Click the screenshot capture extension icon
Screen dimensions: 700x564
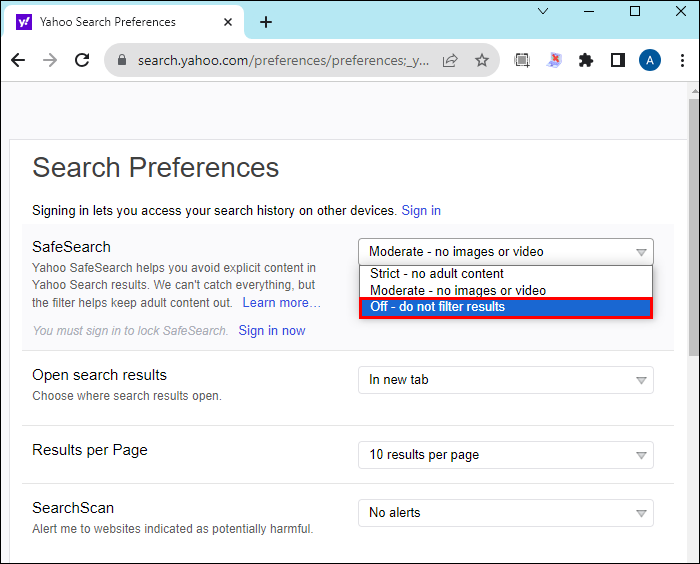(x=522, y=60)
